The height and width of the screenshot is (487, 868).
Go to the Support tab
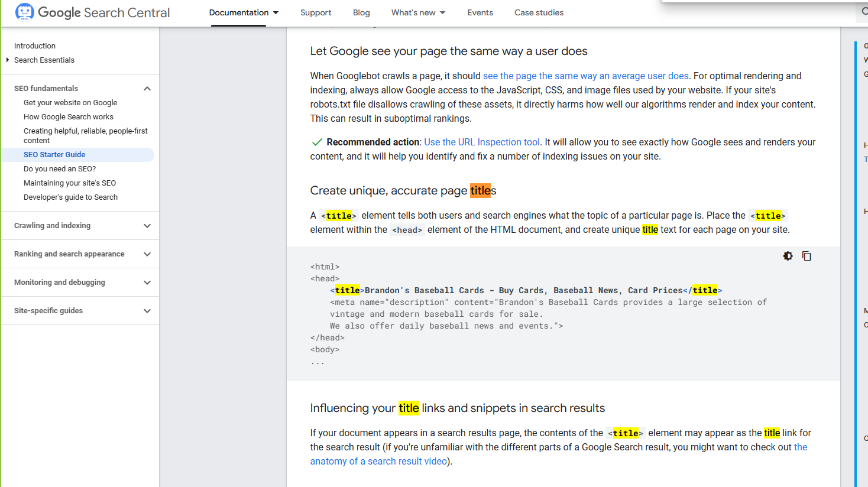point(316,12)
